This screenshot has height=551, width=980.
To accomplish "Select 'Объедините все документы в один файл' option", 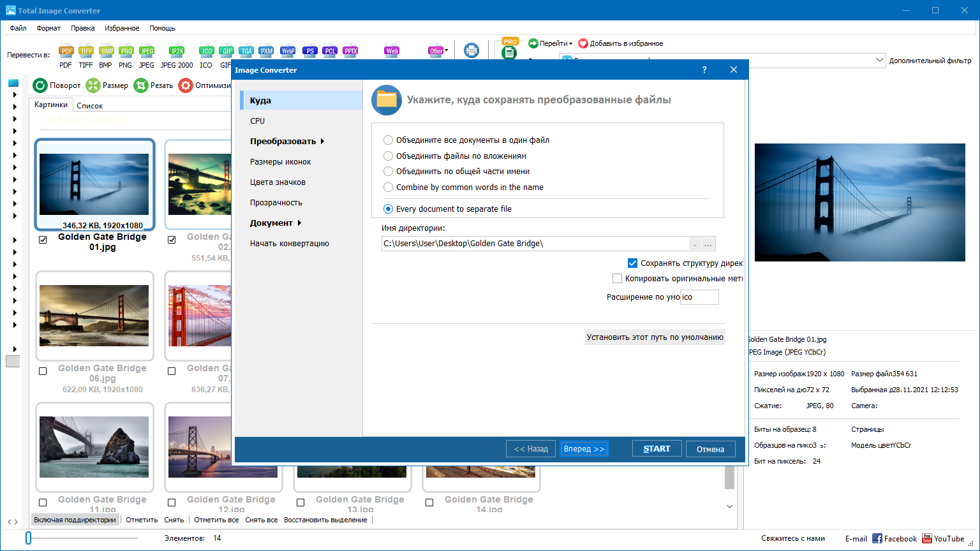I will [x=388, y=140].
